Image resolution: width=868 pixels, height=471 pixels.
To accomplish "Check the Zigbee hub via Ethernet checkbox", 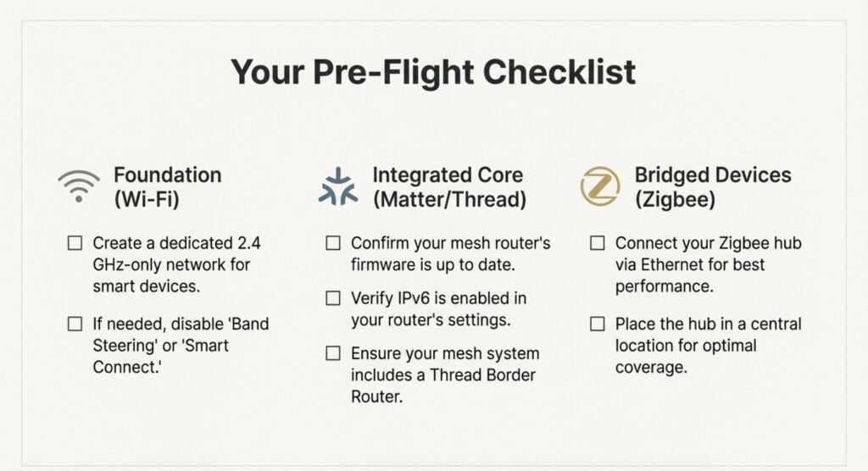I will [598, 244].
